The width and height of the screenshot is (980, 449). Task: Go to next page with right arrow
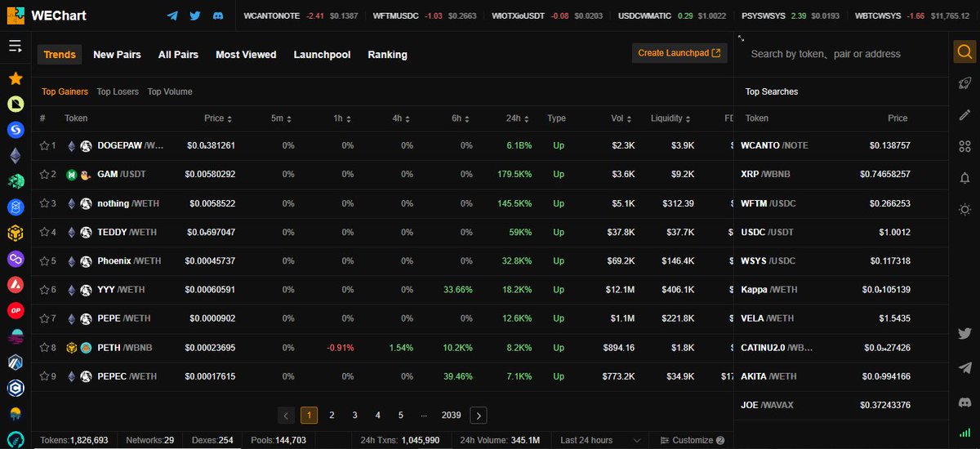[x=479, y=415]
